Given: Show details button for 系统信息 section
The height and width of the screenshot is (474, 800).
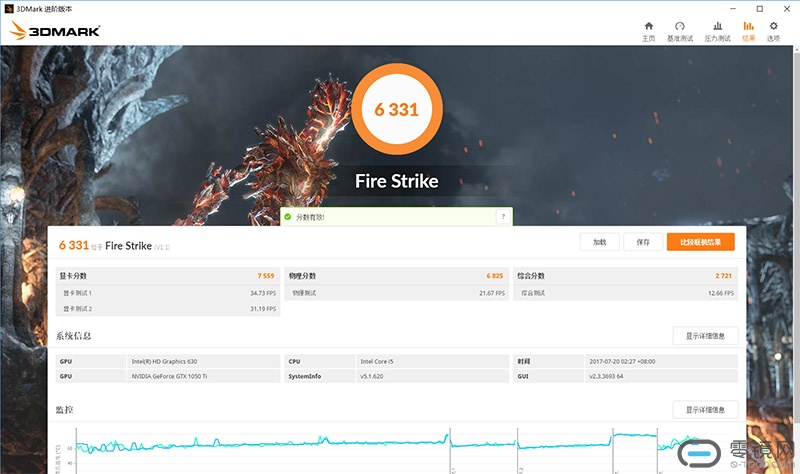Looking at the screenshot, I should click(x=705, y=336).
